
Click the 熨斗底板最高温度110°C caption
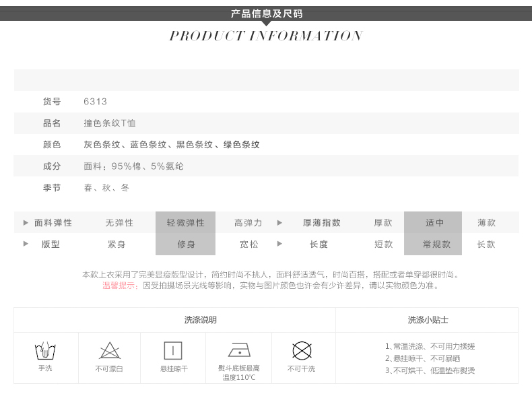tap(239, 372)
